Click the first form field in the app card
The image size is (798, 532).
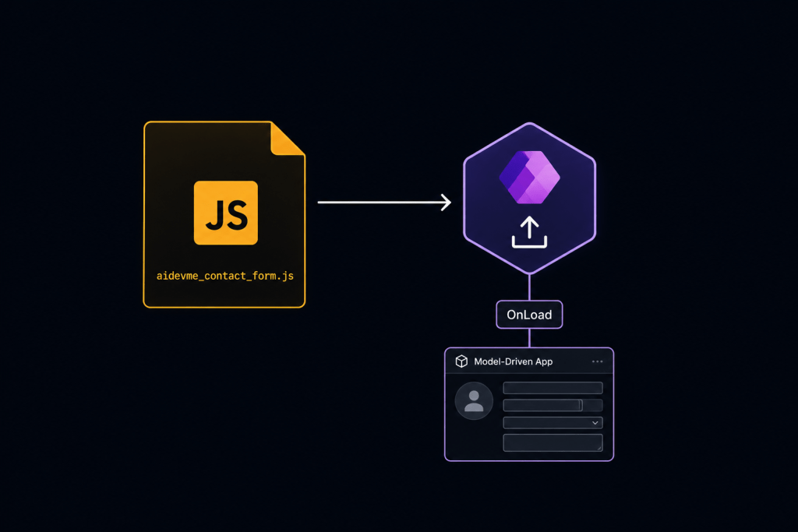(x=553, y=388)
